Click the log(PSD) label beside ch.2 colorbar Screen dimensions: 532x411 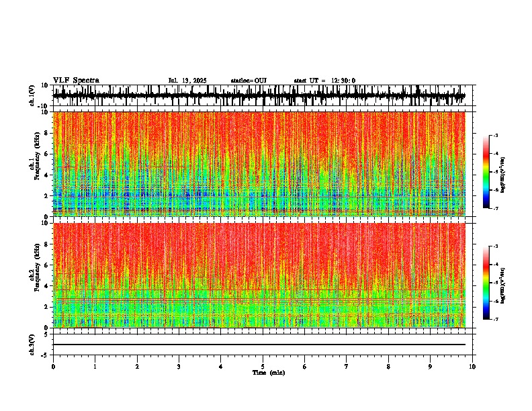pyautogui.click(x=503, y=285)
